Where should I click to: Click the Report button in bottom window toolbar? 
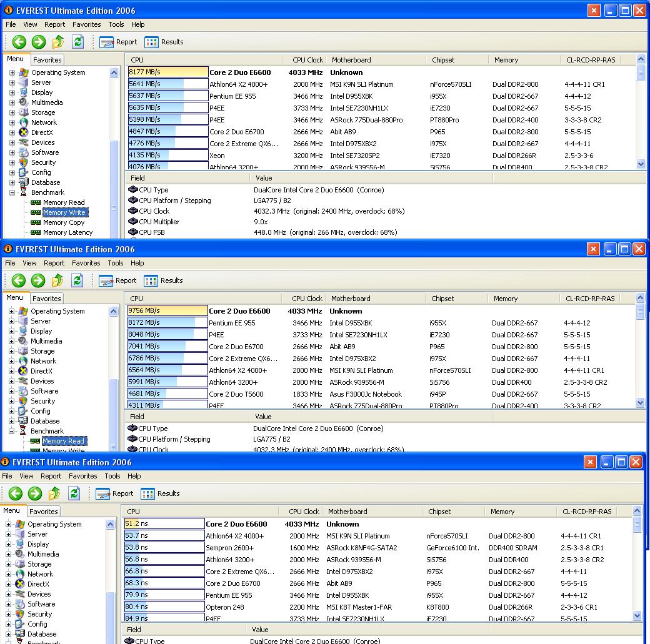pos(115,493)
